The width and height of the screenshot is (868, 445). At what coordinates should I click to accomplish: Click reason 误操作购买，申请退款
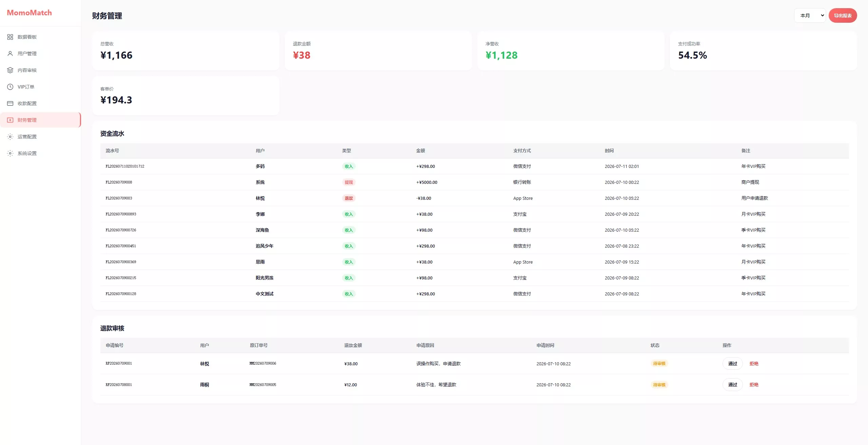[x=438, y=364]
